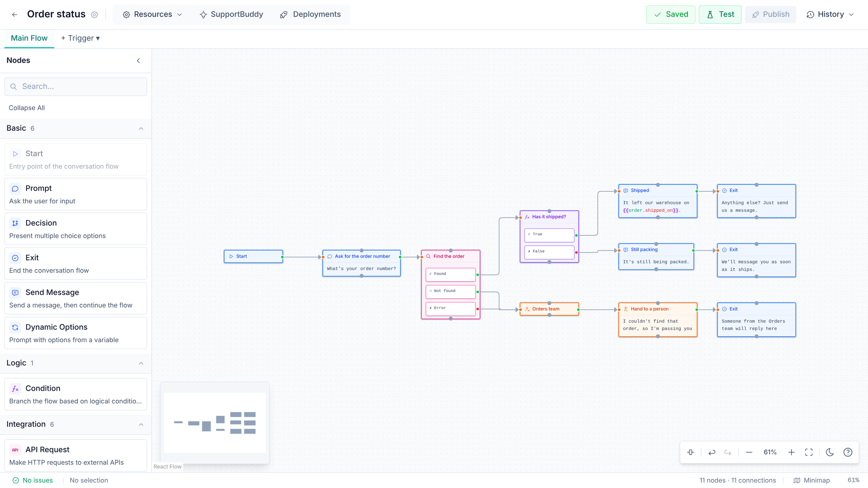Click the Error outcome row
Image resolution: width=868 pixels, height=488 pixels.
(450, 308)
